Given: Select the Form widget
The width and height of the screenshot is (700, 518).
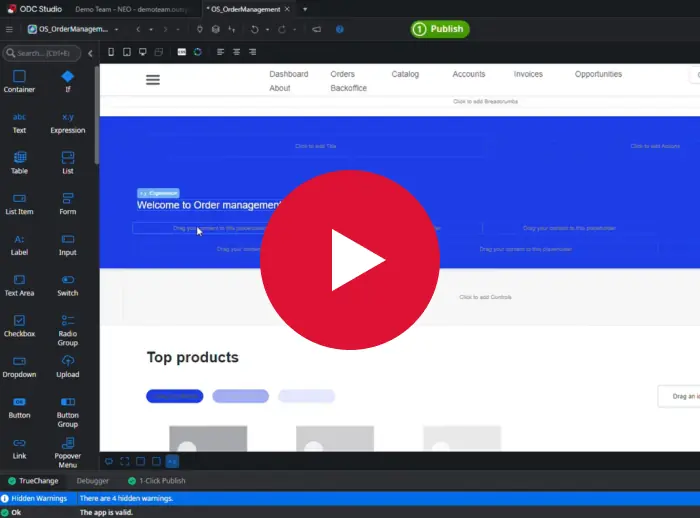Looking at the screenshot, I should (67, 203).
